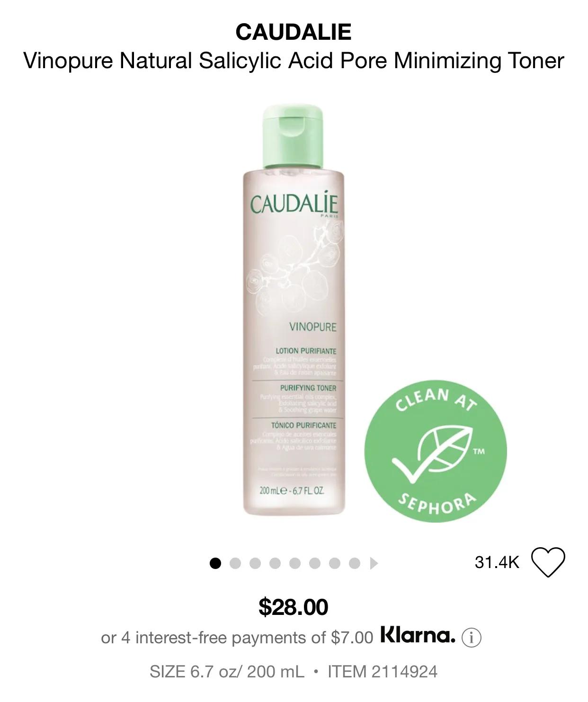Open Klarna payment info icon
The image size is (588, 702).
472,637
